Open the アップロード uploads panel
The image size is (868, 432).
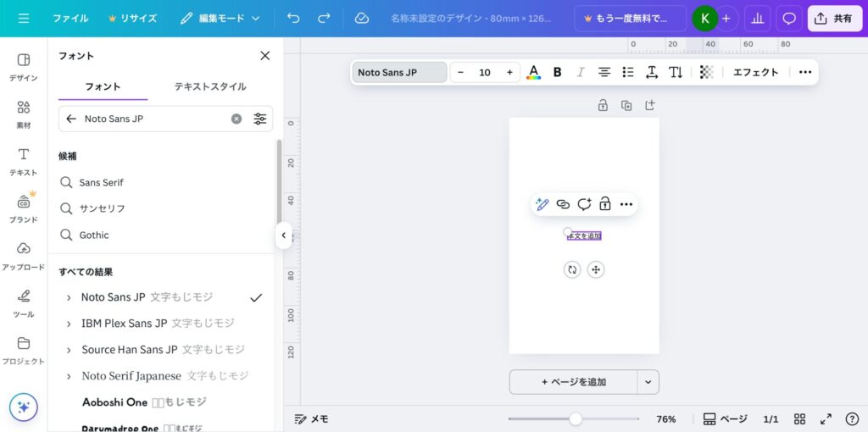pyautogui.click(x=24, y=255)
